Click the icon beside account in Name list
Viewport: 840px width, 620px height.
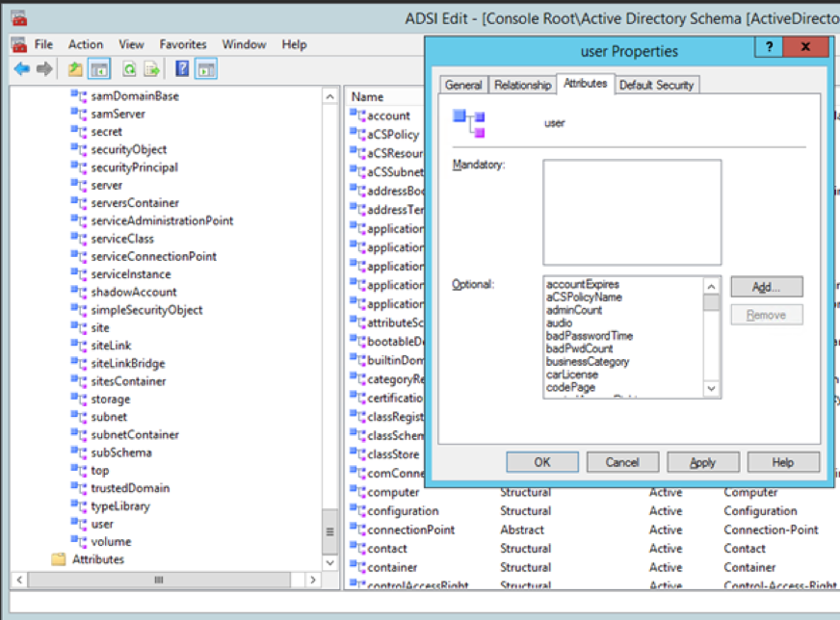tap(357, 116)
